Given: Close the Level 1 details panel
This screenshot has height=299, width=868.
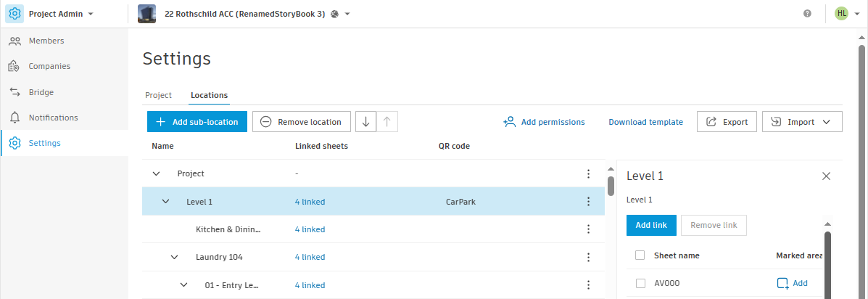Looking at the screenshot, I should (826, 176).
